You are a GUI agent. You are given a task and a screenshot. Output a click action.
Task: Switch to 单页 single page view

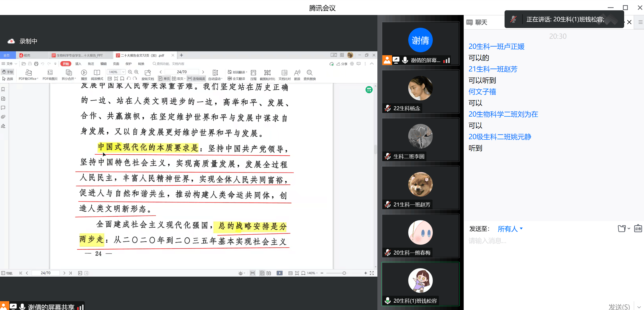pos(164,79)
